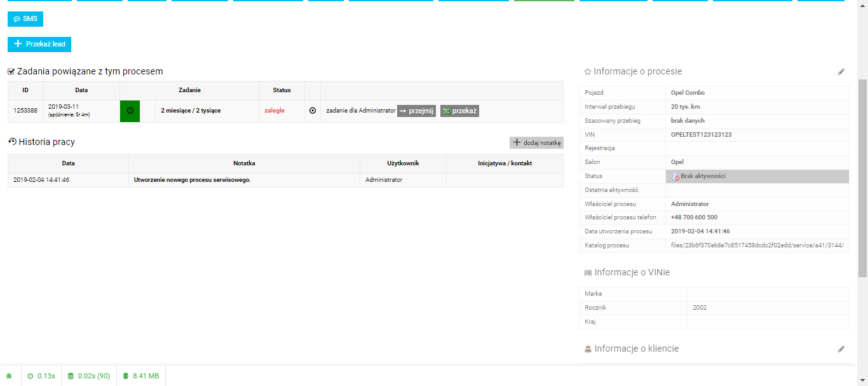Image resolution: width=868 pixels, height=386 pixels.
Task: Click the green clock icon in task row
Action: coord(130,111)
